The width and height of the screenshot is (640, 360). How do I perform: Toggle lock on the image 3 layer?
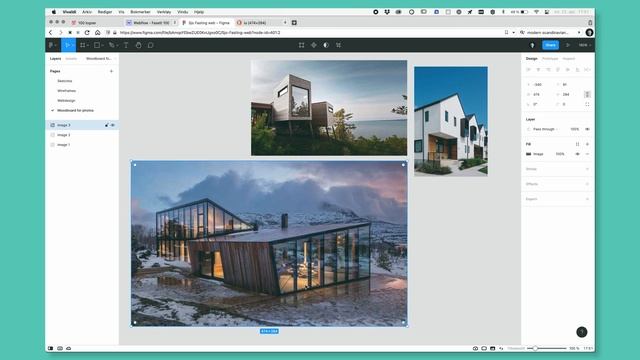(107, 125)
